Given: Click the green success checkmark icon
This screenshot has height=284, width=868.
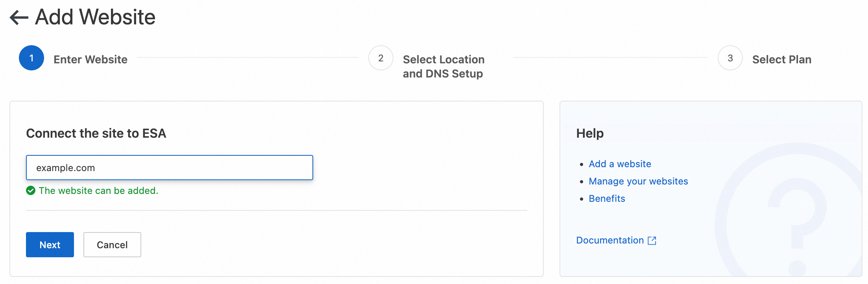Looking at the screenshot, I should (x=31, y=191).
